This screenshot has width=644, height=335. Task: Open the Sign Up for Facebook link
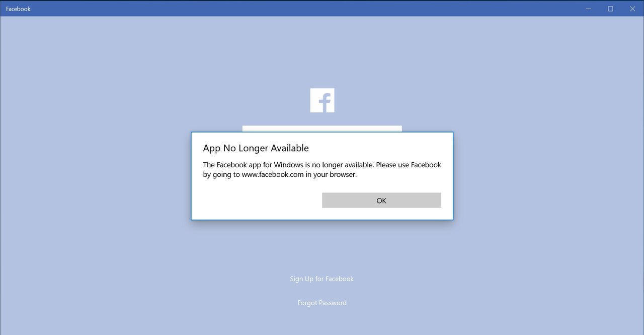[322, 279]
